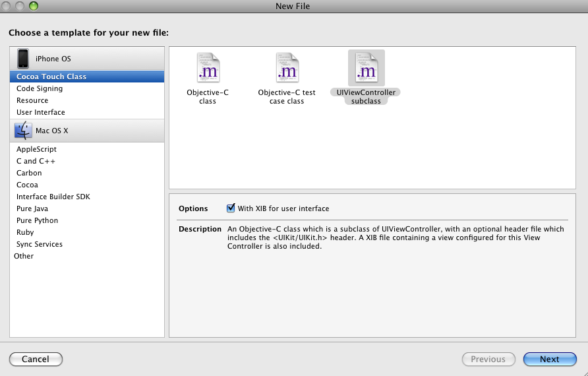
Task: Click the Description text of the template
Action: pyautogui.click(x=396, y=237)
